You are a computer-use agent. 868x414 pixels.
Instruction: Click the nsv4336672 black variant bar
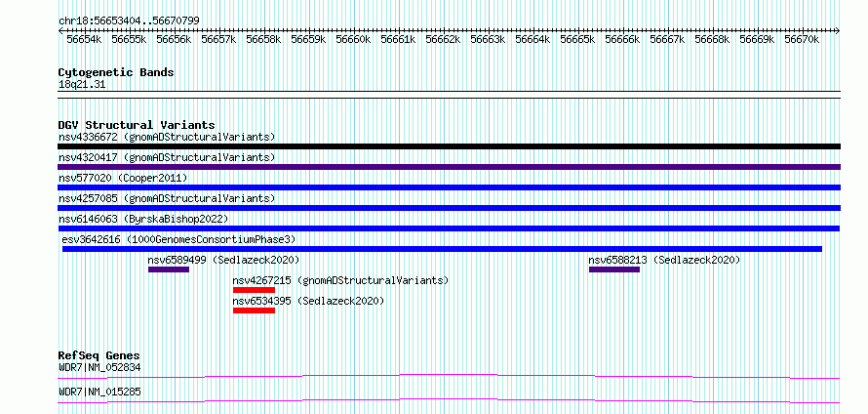click(449, 146)
